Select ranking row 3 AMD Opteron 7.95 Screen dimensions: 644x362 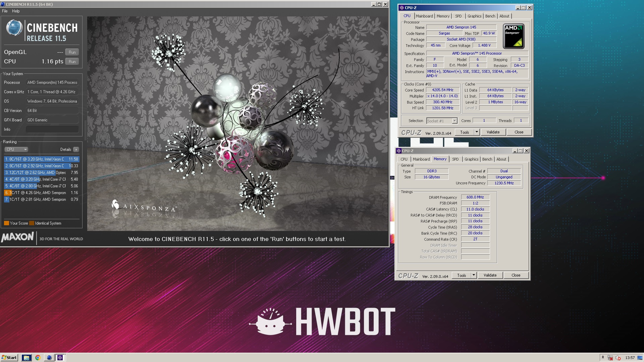coord(42,173)
